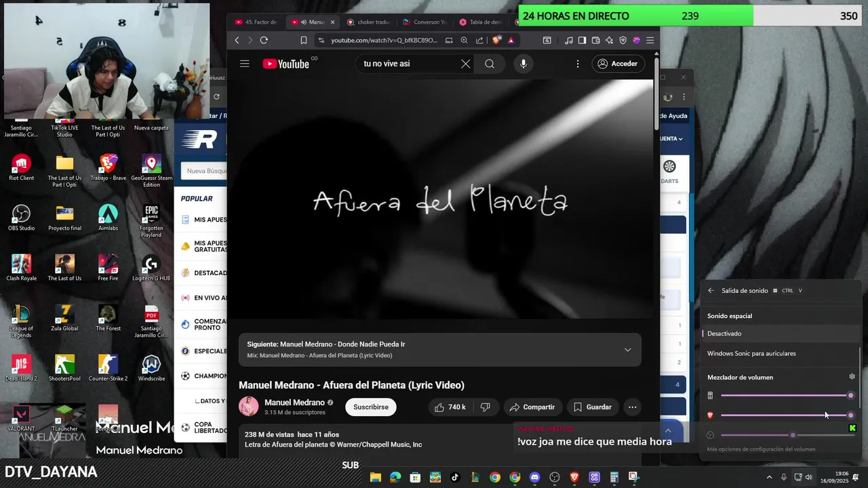Click the YouTube search magnifier button
The height and width of the screenshot is (488, 868).
pos(490,64)
